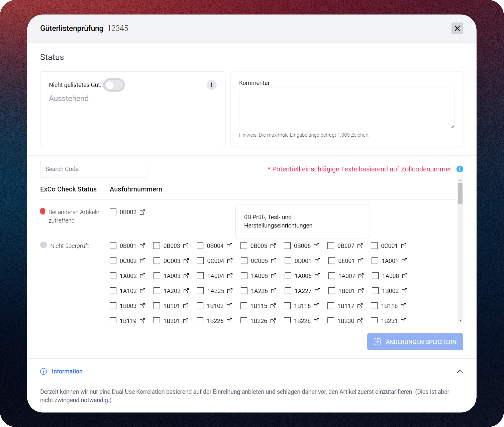
Task: Open external link icon for code 1A008
Action: pos(404,276)
